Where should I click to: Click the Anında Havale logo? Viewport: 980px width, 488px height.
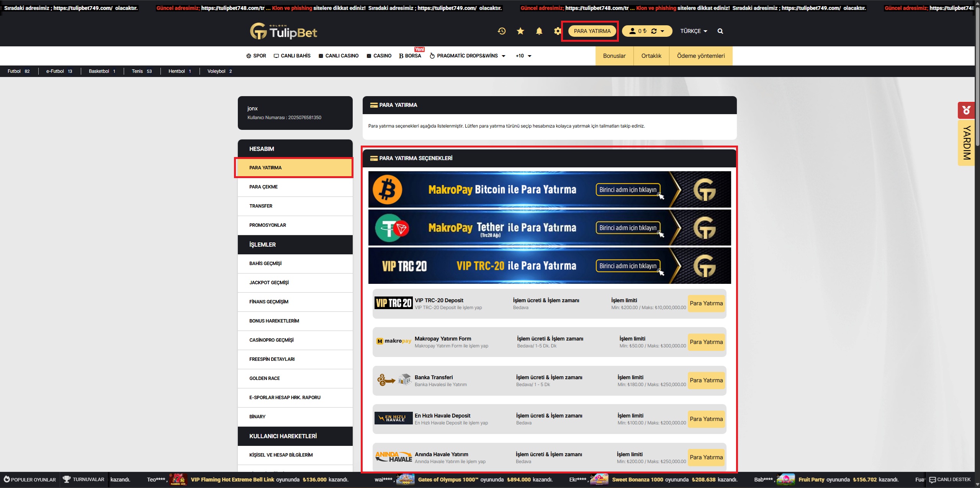[393, 457]
